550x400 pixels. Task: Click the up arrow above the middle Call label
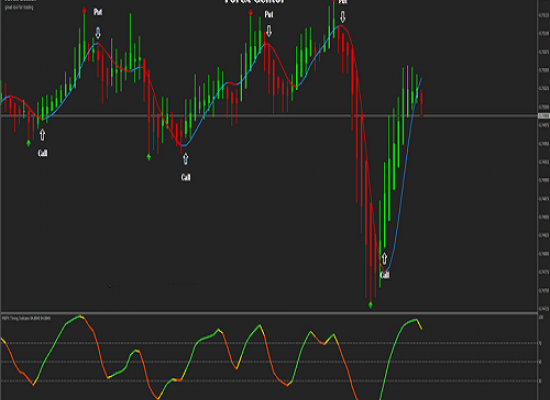(x=186, y=159)
